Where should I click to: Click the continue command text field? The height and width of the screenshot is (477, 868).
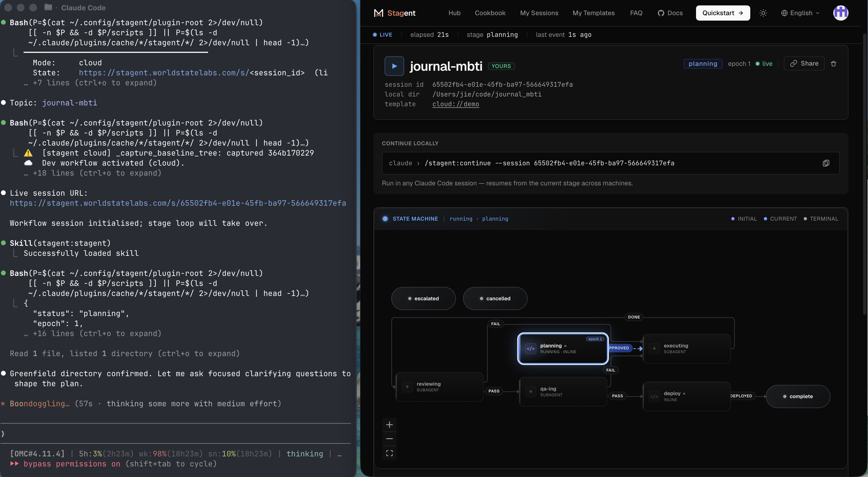610,163
